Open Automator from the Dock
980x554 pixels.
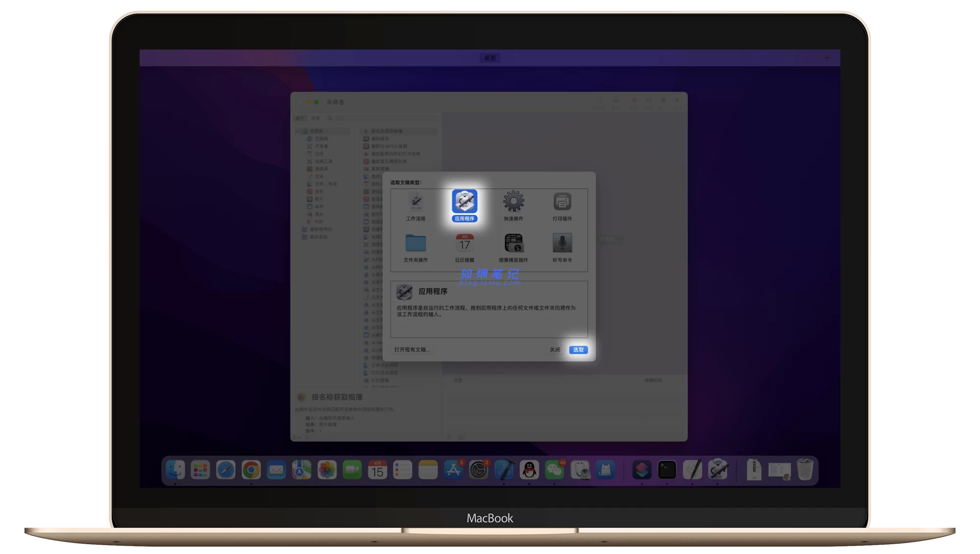tap(718, 470)
